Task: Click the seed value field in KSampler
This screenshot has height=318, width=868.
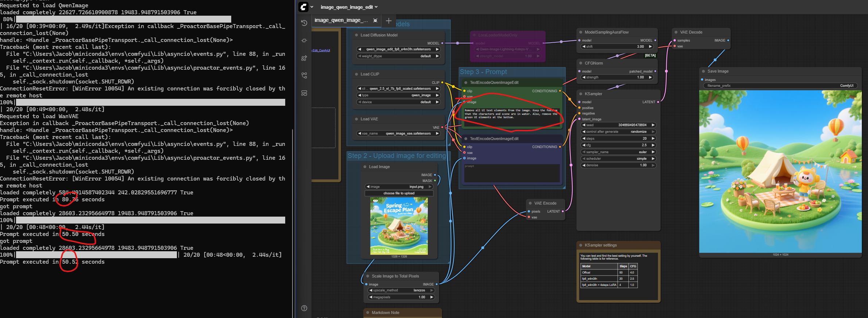Action: click(618, 125)
